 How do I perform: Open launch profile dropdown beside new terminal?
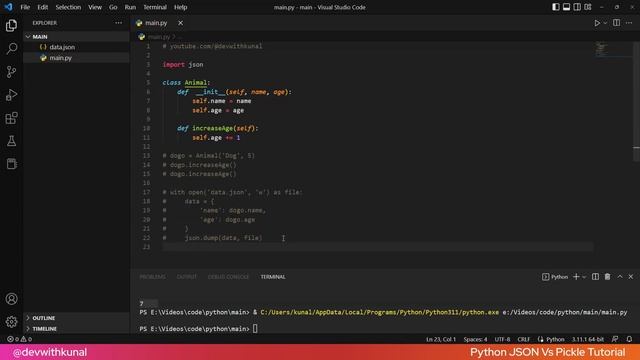point(584,277)
